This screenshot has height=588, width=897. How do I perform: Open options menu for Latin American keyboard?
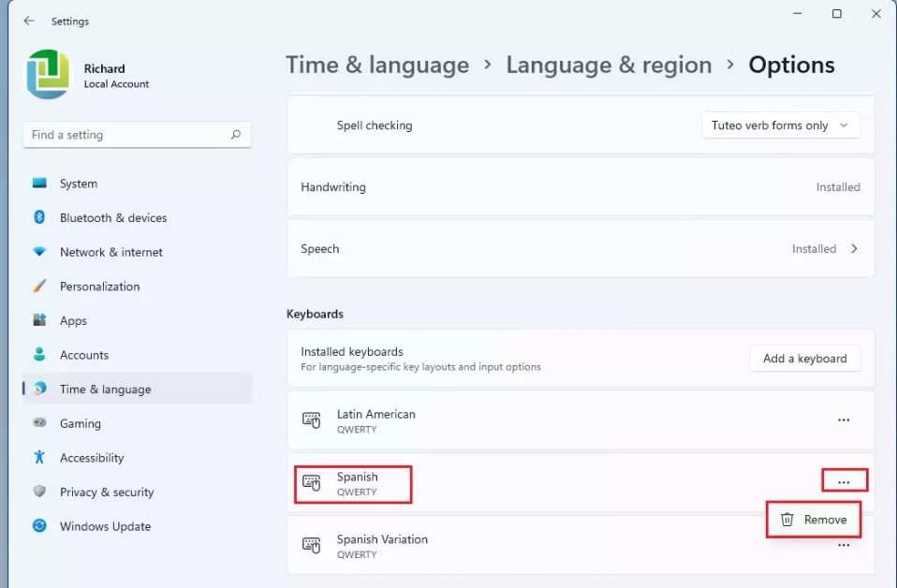(x=844, y=419)
